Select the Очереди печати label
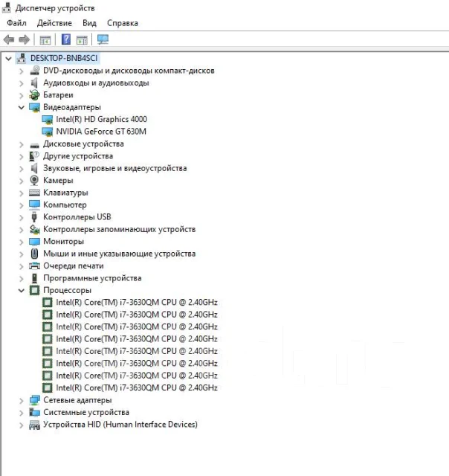 pos(73,266)
